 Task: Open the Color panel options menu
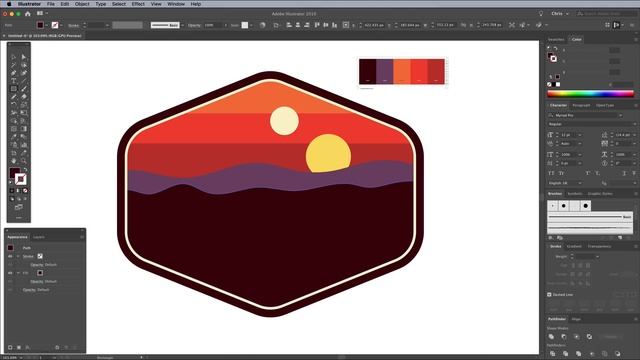pyautogui.click(x=636, y=40)
